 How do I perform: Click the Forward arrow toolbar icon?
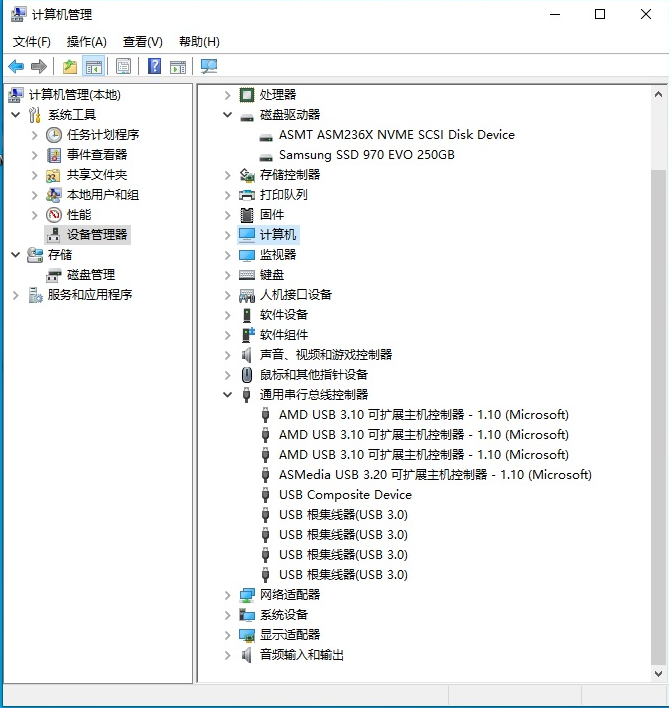click(x=39, y=66)
